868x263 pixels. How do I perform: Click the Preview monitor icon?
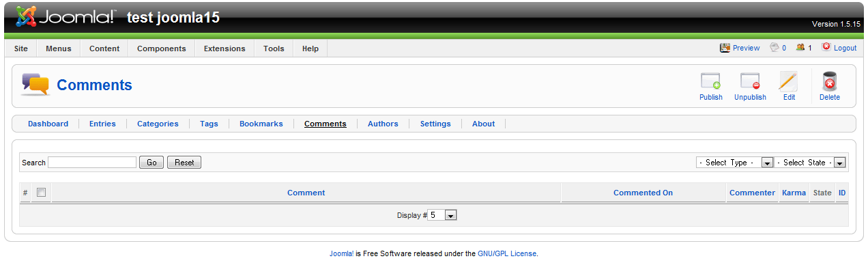725,48
